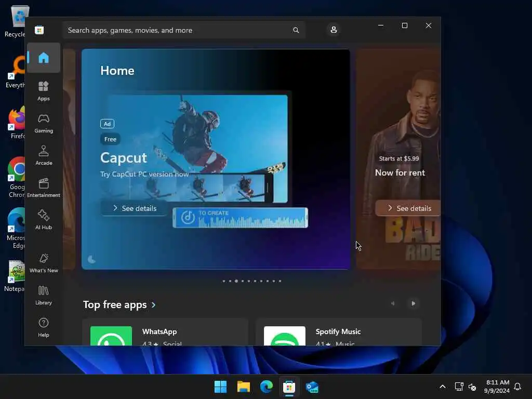Open Entertainment section in sidebar
Image resolution: width=532 pixels, height=399 pixels.
pyautogui.click(x=44, y=188)
